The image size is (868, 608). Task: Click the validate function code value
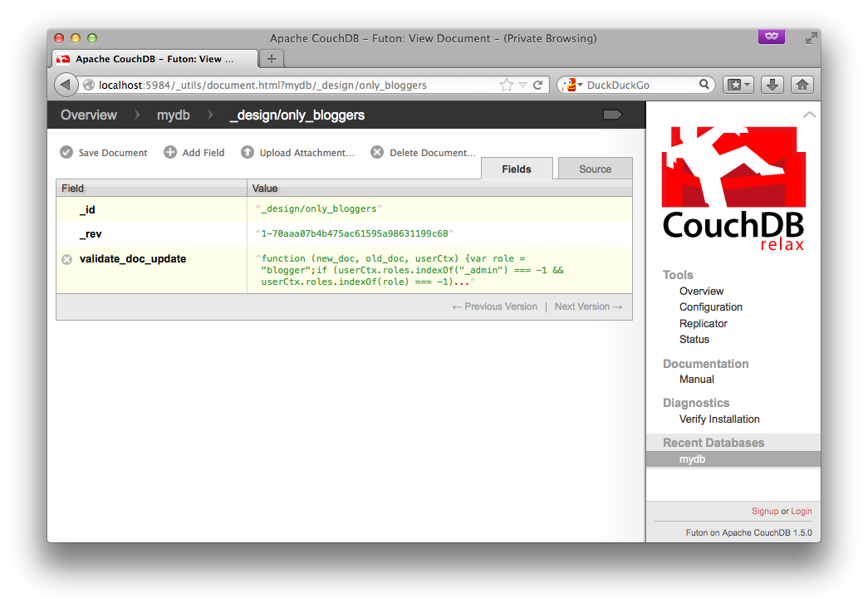click(x=409, y=270)
